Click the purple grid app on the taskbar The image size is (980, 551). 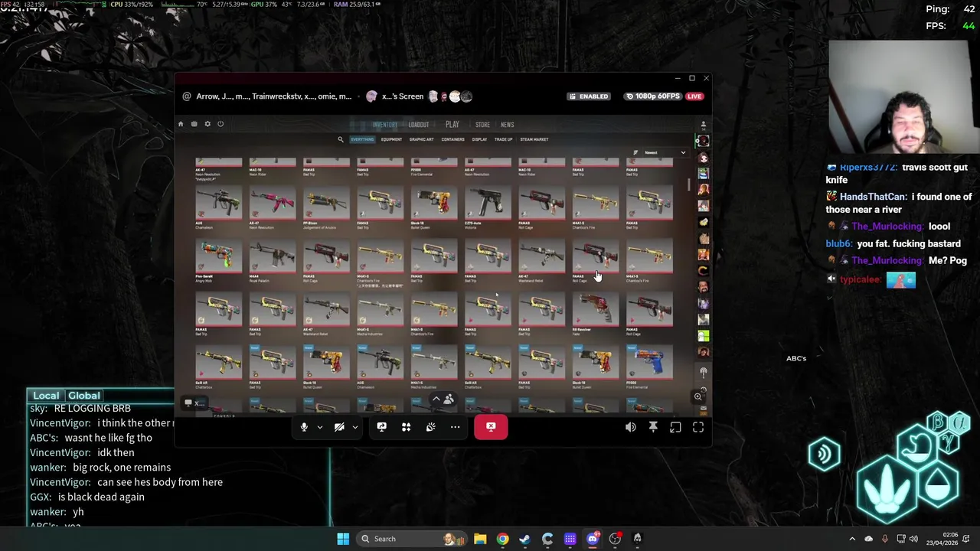tap(570, 539)
